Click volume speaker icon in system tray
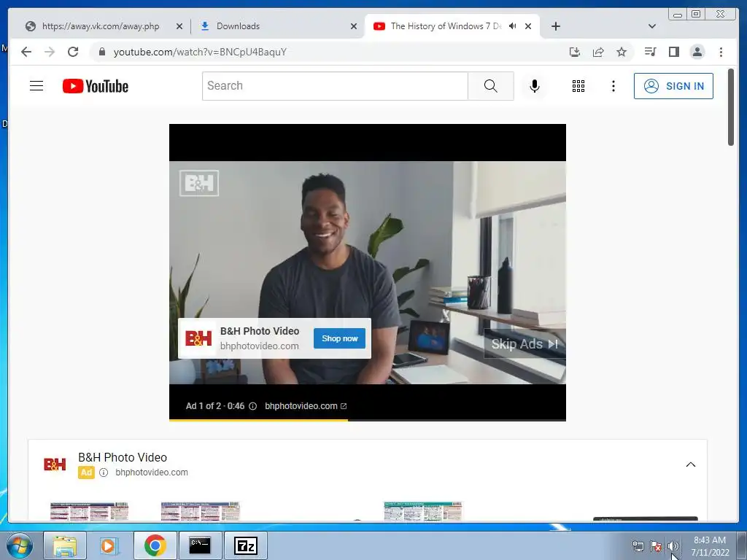This screenshot has width=747, height=560. pos(673,546)
